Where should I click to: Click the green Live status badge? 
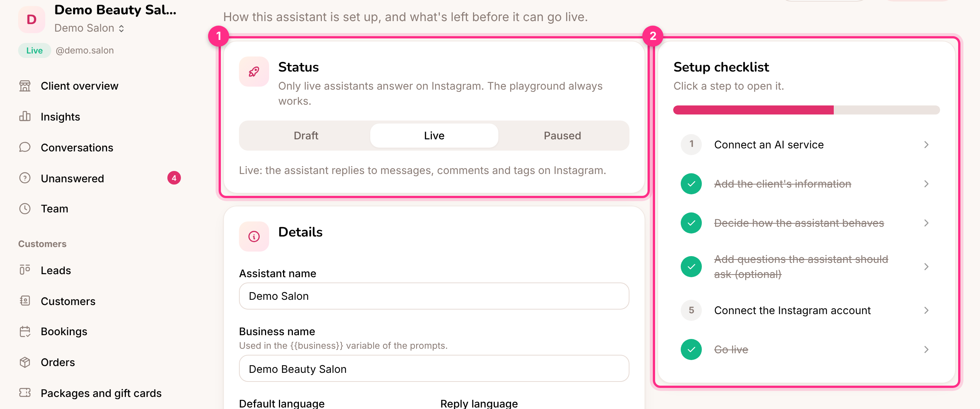coord(34,50)
